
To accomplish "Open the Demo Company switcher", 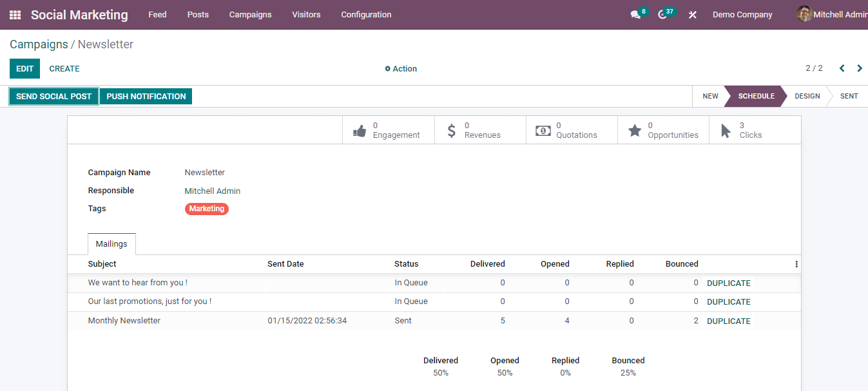I will click(742, 15).
